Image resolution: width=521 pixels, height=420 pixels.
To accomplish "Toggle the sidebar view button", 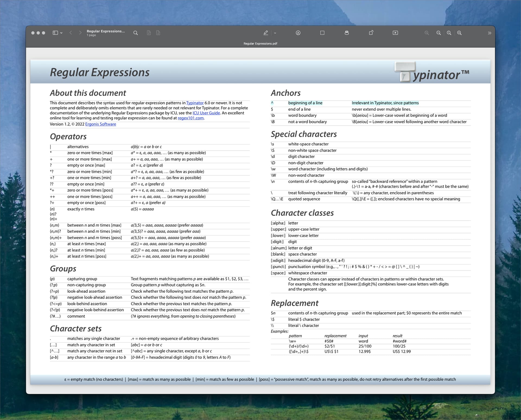I will pyautogui.click(x=55, y=33).
